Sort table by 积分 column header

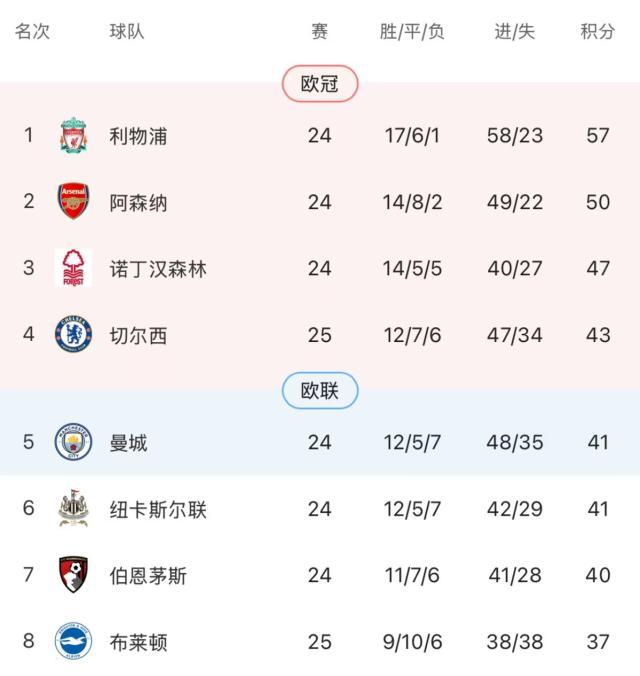point(598,31)
